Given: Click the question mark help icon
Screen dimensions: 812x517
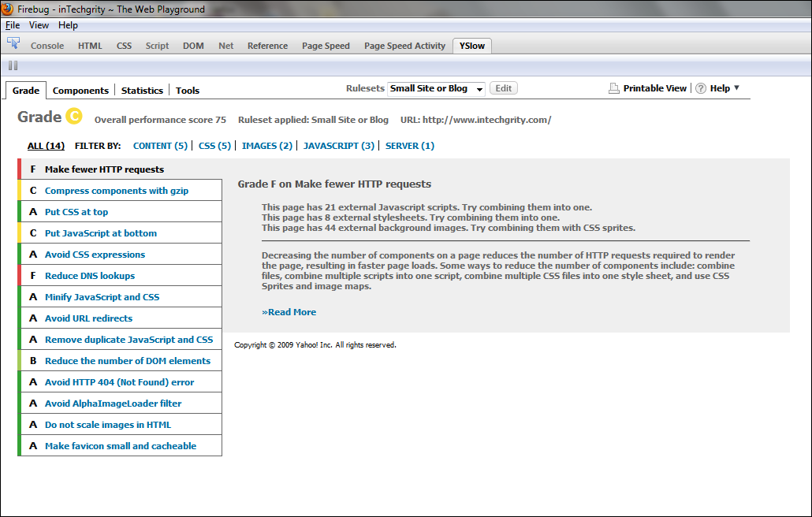Looking at the screenshot, I should [x=701, y=88].
